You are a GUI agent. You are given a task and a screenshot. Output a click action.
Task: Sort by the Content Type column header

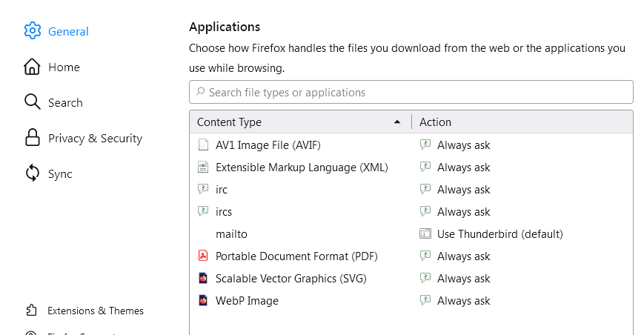[300, 122]
